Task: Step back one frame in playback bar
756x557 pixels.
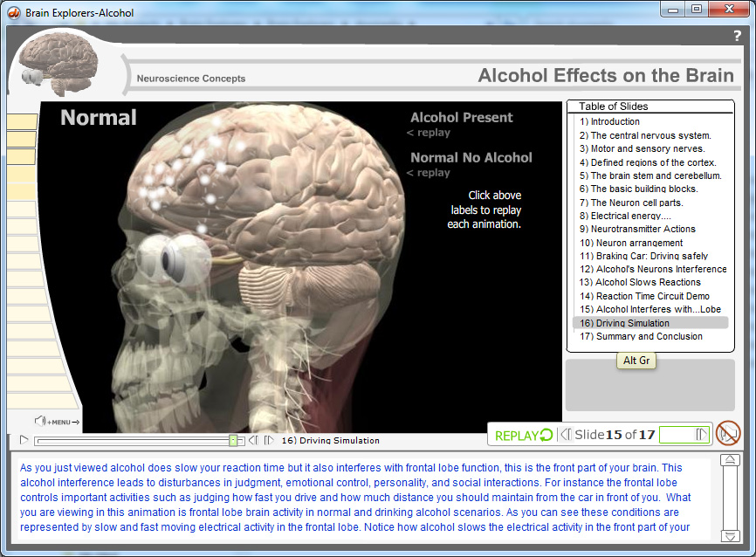Action: click(x=253, y=441)
